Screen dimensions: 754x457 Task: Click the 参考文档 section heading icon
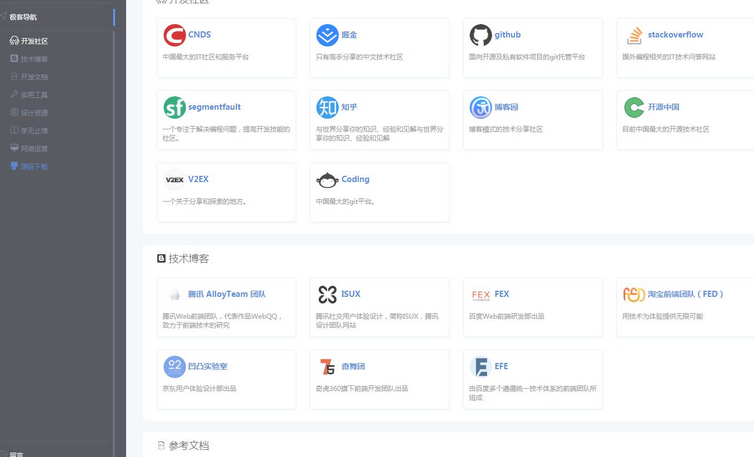(162, 445)
